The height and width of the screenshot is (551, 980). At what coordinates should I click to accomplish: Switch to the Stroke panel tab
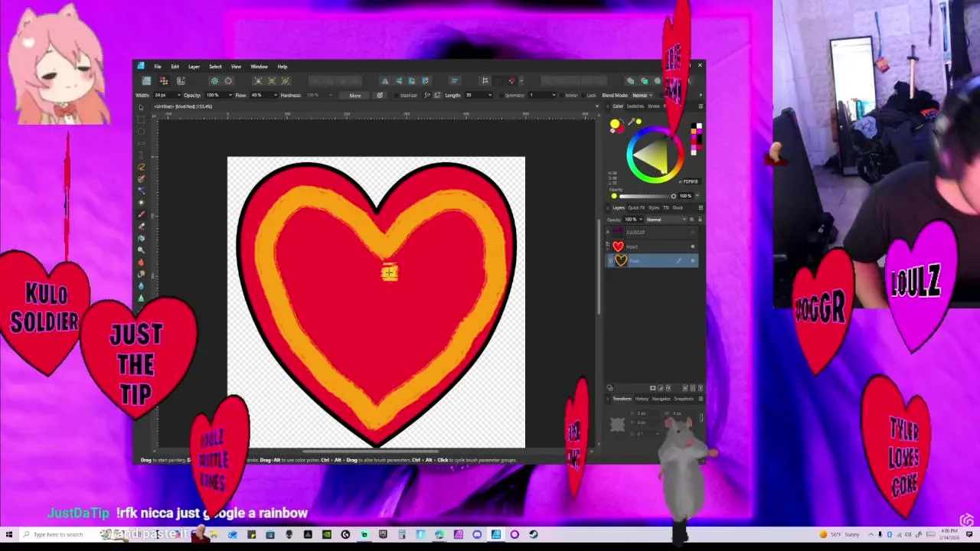[655, 106]
